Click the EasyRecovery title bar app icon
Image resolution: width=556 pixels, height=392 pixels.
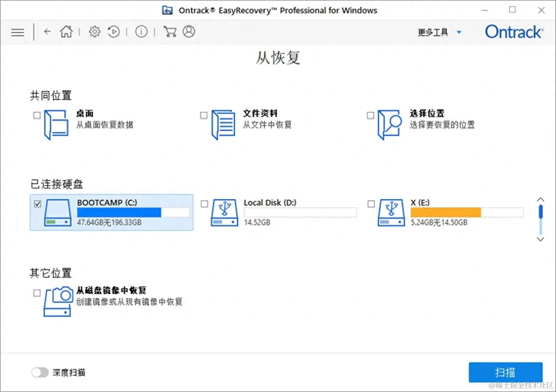pos(167,10)
